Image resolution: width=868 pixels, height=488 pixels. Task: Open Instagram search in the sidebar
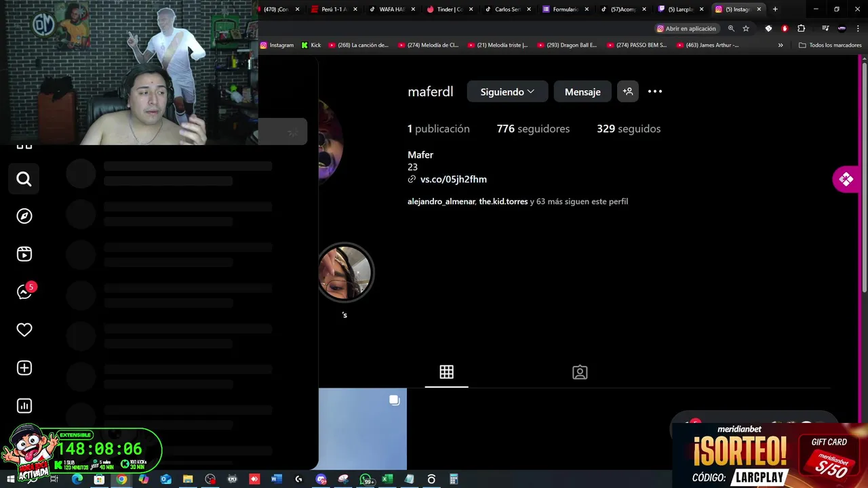(24, 179)
